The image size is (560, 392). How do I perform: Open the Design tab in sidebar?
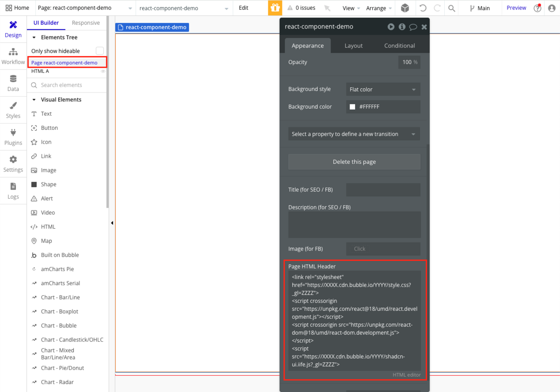pyautogui.click(x=13, y=29)
